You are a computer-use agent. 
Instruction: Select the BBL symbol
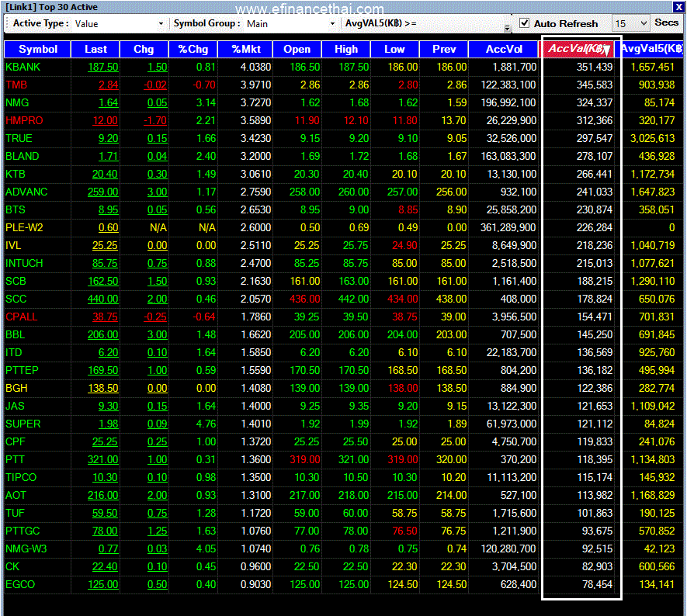[x=16, y=335]
